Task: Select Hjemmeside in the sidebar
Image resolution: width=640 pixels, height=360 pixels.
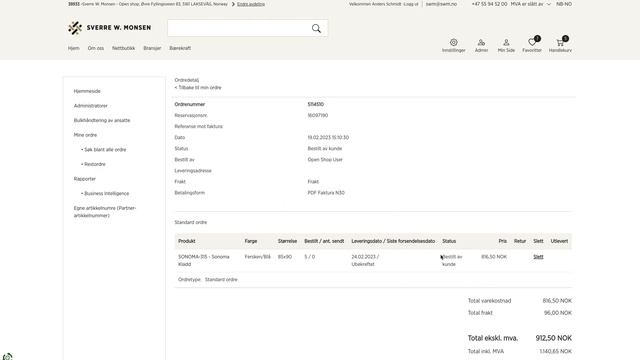Action: [87, 91]
